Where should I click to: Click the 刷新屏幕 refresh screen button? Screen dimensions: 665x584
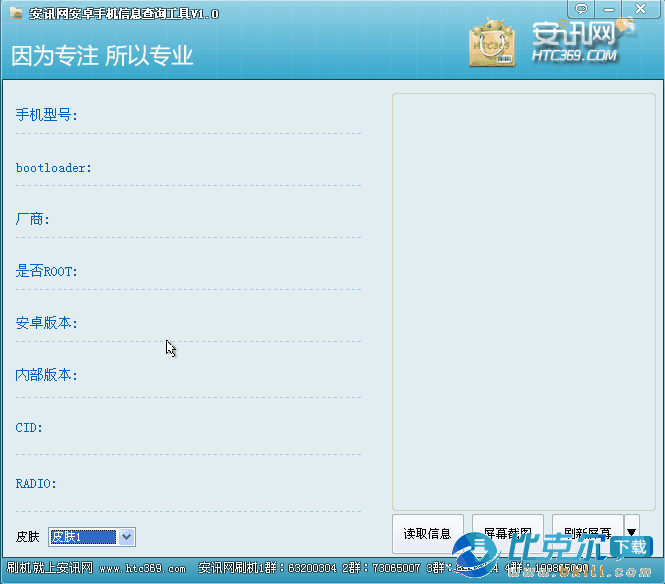pos(586,533)
